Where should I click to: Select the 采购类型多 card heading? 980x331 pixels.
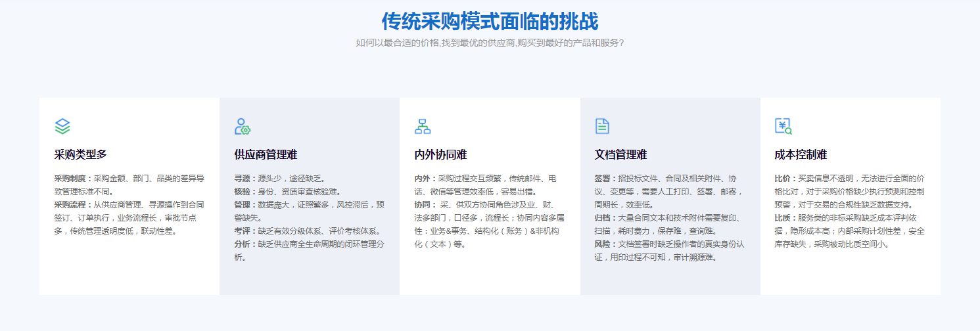click(80, 155)
